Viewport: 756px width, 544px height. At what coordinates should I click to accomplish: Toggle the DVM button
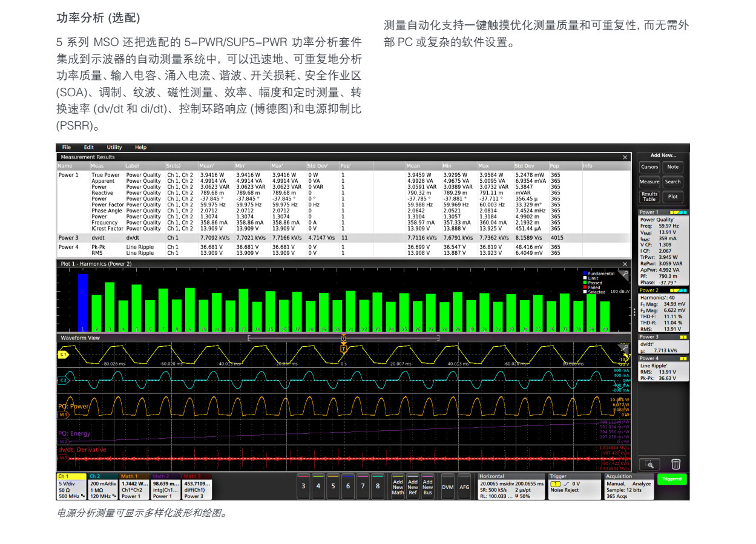[447, 487]
